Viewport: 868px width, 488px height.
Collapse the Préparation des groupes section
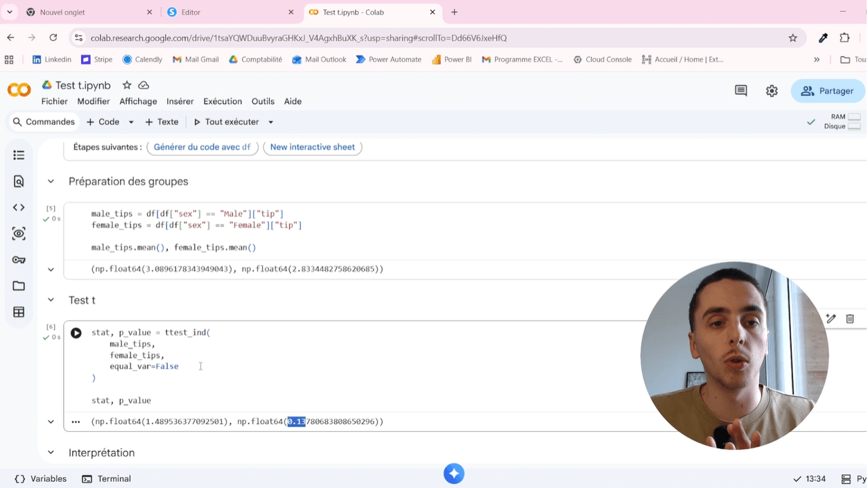tap(51, 182)
